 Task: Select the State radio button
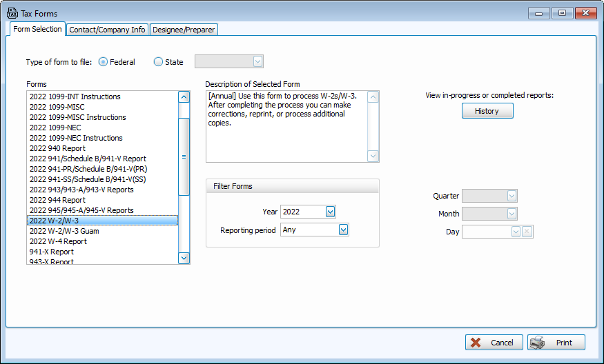159,62
